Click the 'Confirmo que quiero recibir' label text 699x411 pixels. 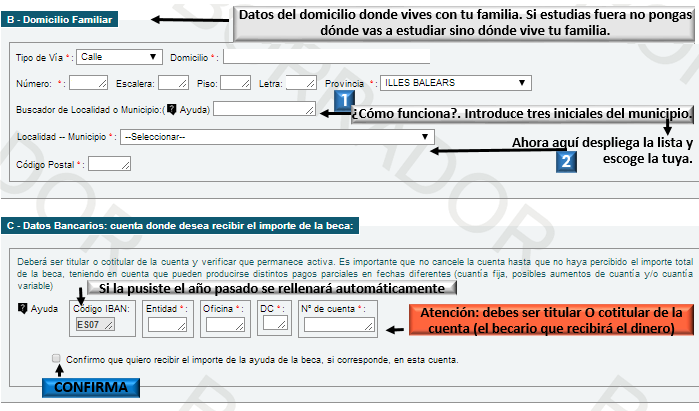pyautogui.click(x=262, y=360)
